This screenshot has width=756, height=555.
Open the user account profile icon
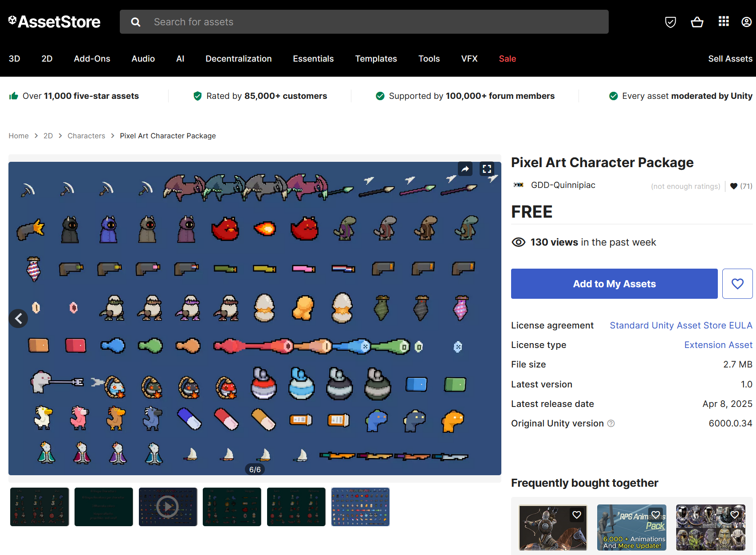tap(747, 22)
